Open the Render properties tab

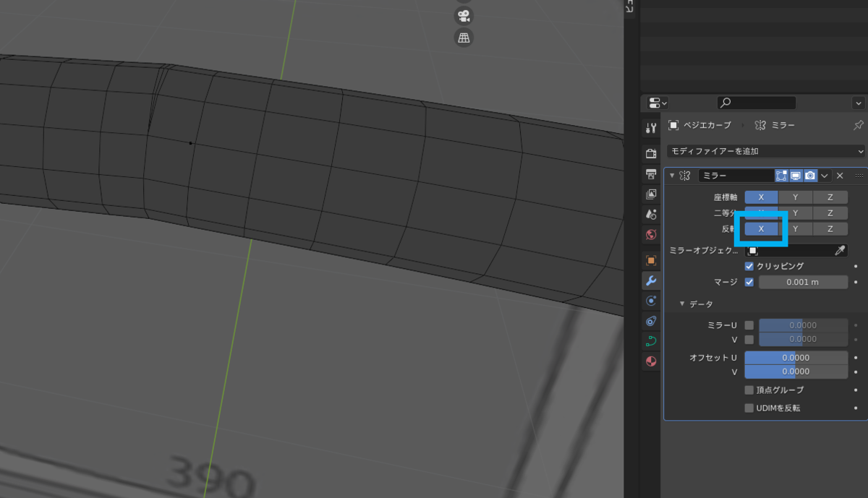651,153
